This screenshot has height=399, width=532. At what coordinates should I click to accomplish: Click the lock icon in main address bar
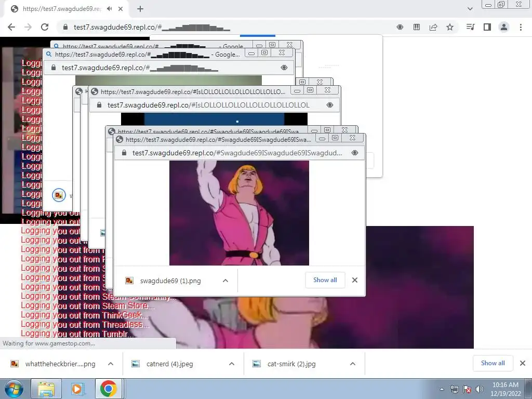pos(65,27)
